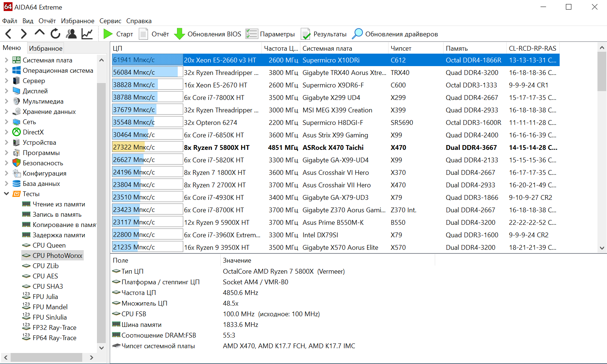Select the CPU Queen benchmark
Screen dimensions: 607x364
point(49,245)
